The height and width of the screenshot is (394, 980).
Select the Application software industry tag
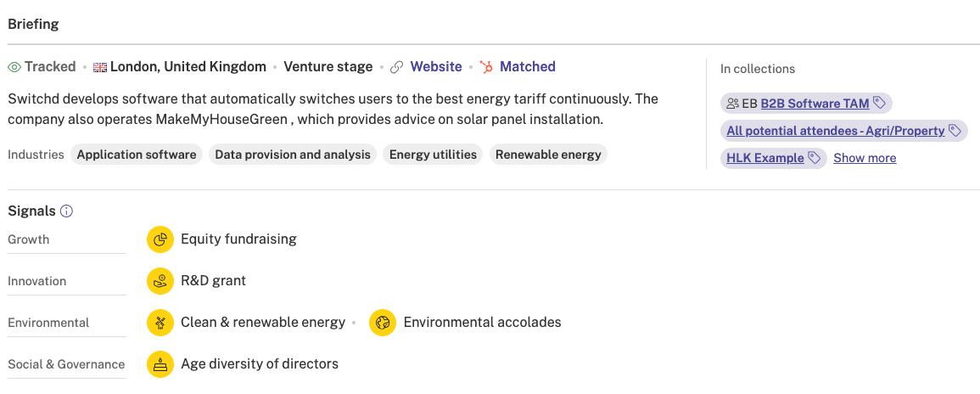(x=137, y=155)
